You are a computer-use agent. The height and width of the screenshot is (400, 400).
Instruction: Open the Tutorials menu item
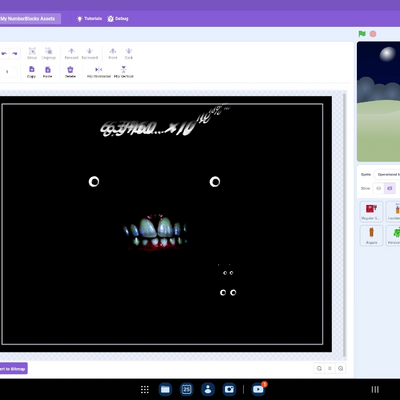point(89,19)
